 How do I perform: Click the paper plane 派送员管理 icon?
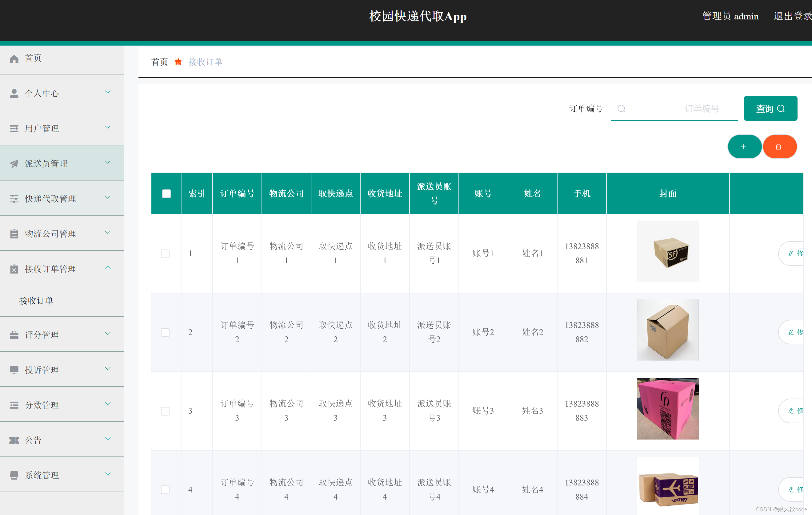[14, 164]
